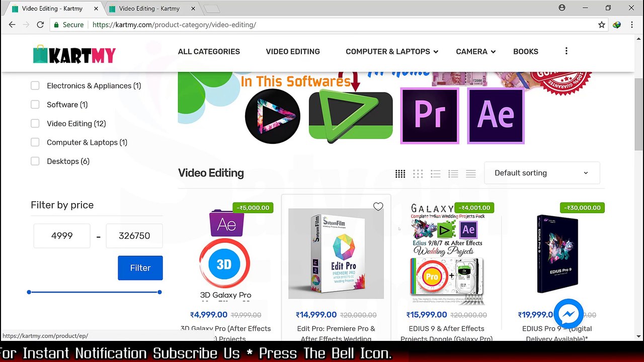The height and width of the screenshot is (362, 644).
Task: Open the Default sorting dropdown
Action: tap(542, 173)
